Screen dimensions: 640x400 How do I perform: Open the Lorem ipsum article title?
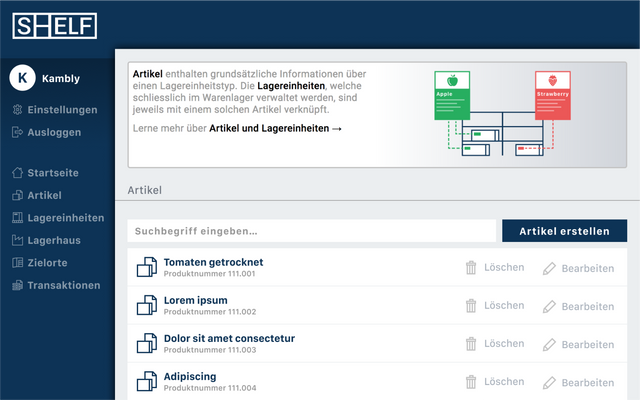tap(196, 300)
